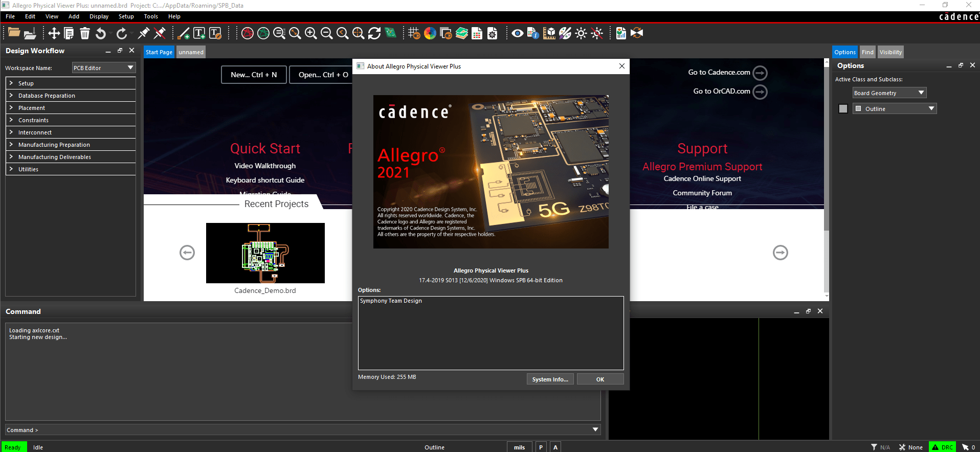Switch to the unnamed design tab
980x452 pixels.
pos(191,52)
